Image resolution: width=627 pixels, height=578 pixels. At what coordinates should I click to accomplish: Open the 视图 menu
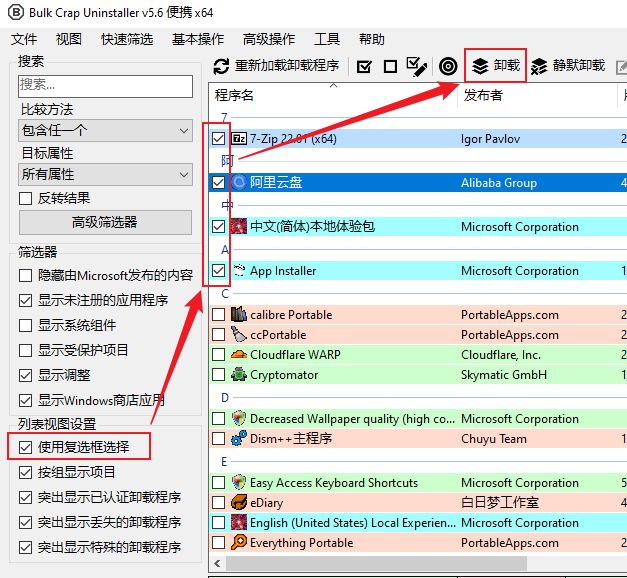point(69,39)
